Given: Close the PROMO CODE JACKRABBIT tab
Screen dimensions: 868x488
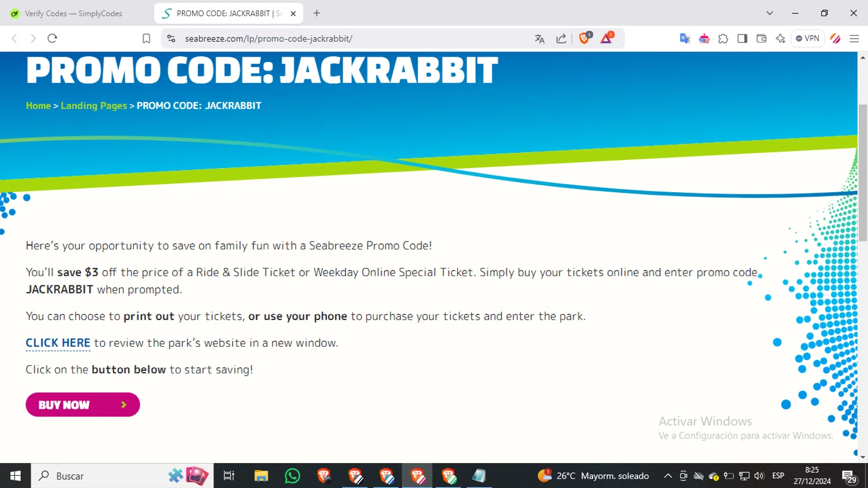Looking at the screenshot, I should click(293, 13).
